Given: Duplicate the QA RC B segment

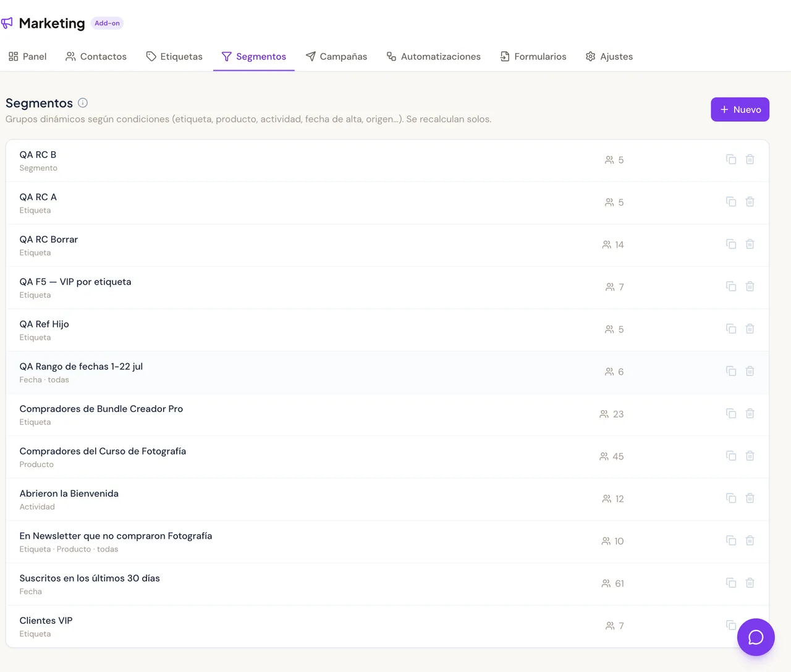Looking at the screenshot, I should point(731,159).
